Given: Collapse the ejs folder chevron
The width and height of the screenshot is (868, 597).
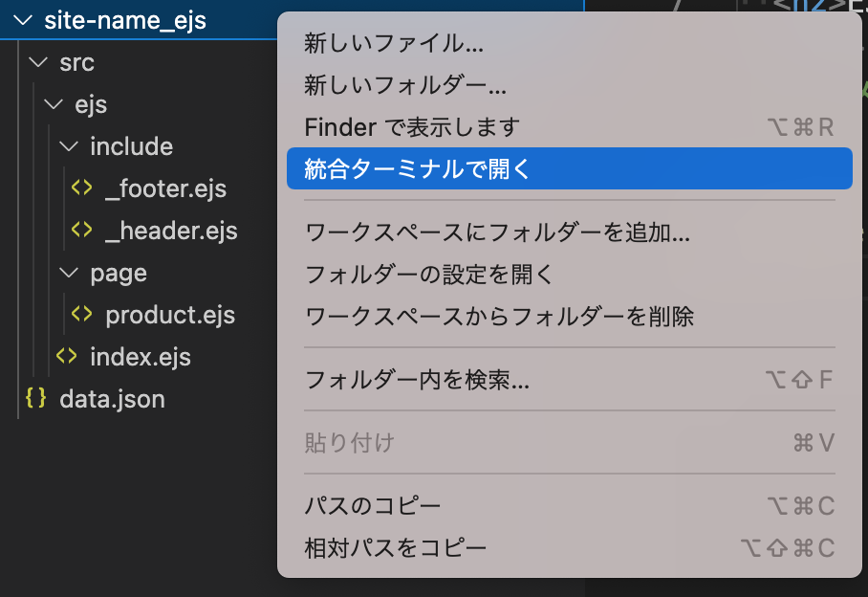Looking at the screenshot, I should click(54, 104).
